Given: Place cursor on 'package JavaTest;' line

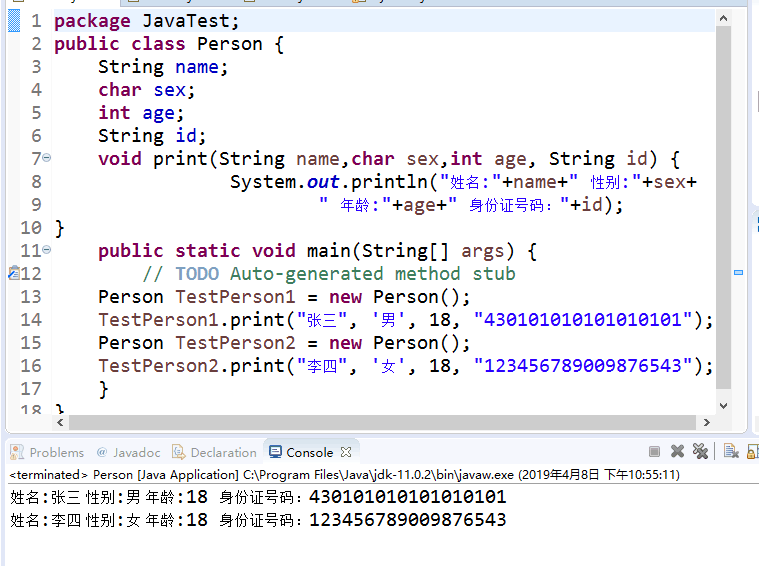Looking at the screenshot, I should [x=146, y=21].
